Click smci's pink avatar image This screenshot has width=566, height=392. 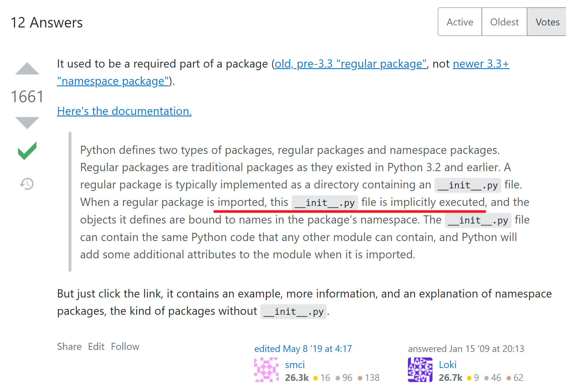266,370
